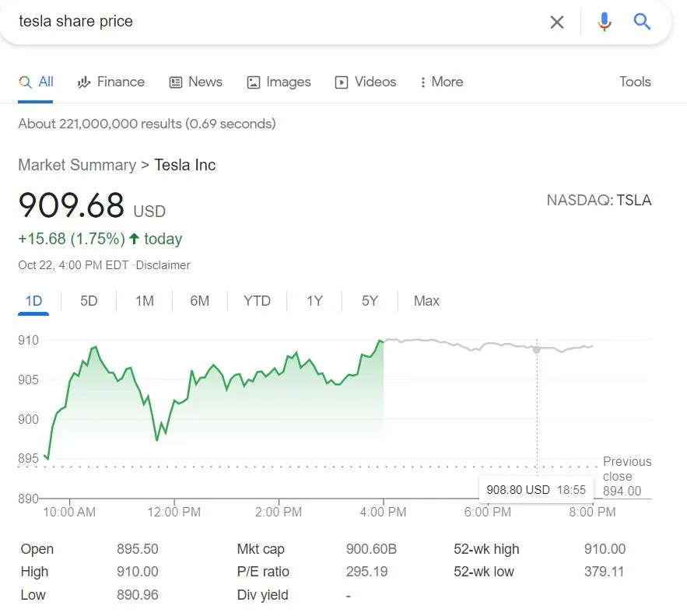Image resolution: width=687 pixels, height=616 pixels.
Task: Click the after-hours marker dot on the chart
Action: [x=537, y=350]
